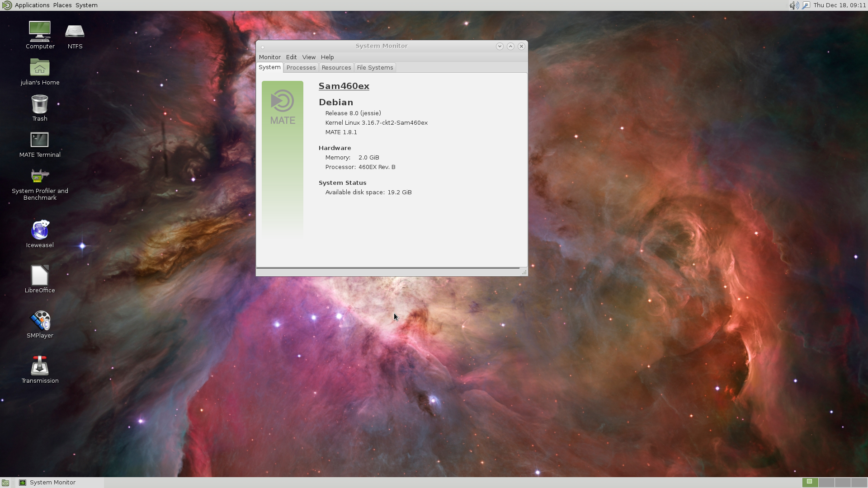Open the View menu

[308, 57]
